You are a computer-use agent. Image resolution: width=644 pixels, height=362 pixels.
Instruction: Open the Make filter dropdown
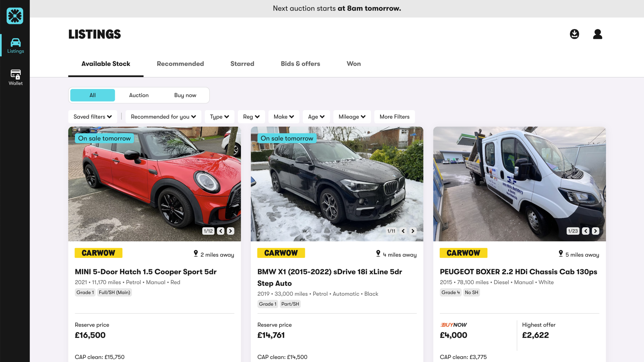[284, 117]
